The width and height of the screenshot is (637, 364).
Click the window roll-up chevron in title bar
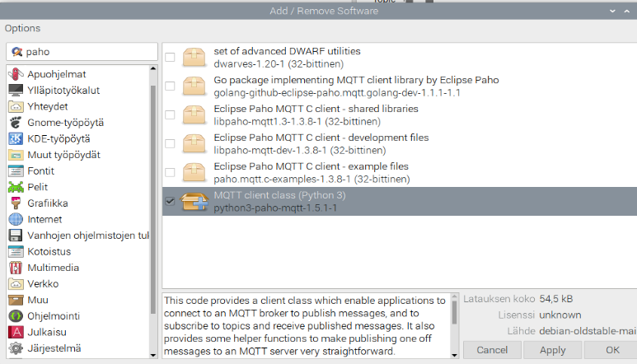[627, 11]
